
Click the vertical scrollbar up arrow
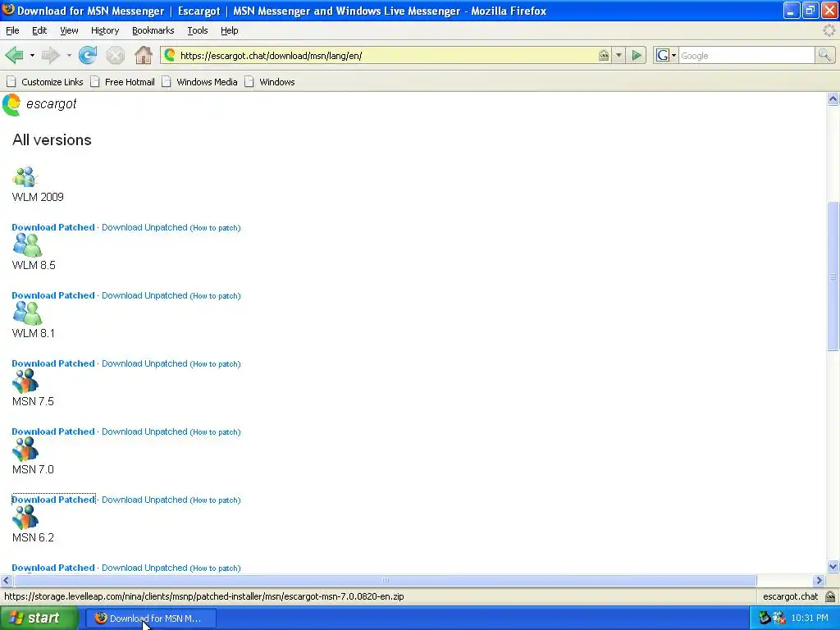tap(833, 98)
